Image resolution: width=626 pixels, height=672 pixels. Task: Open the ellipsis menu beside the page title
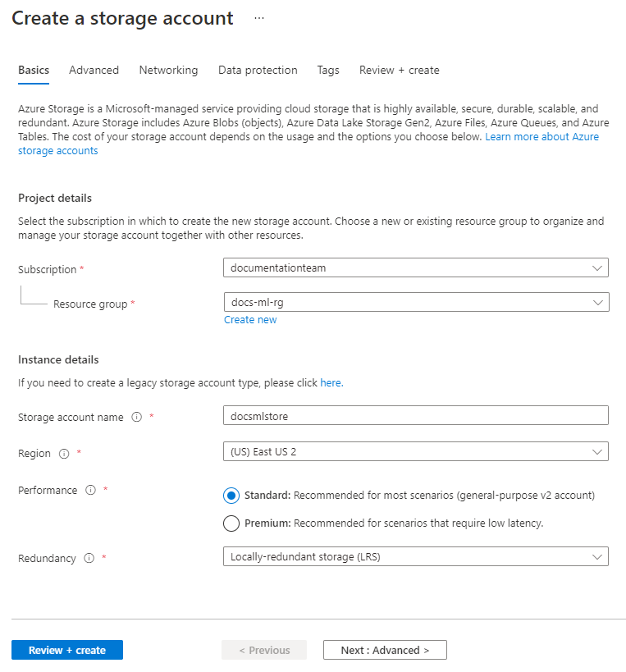pos(259,18)
